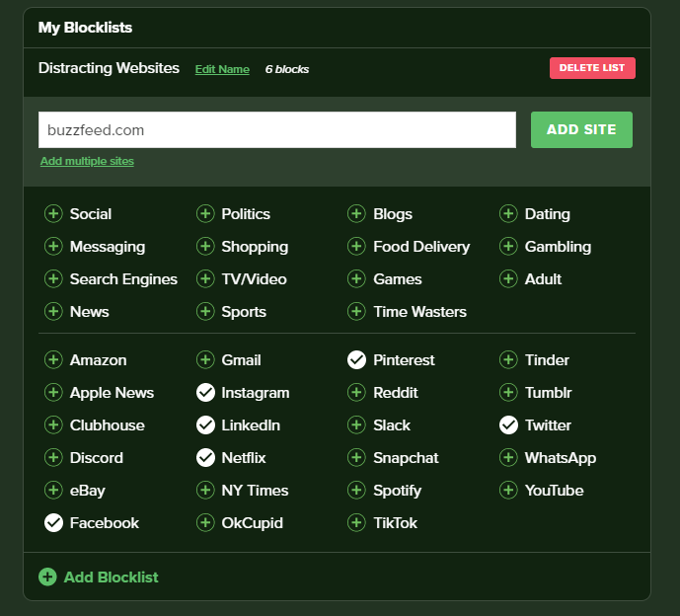This screenshot has height=616, width=680.
Task: Add NY Times to the blocklist
Action: [x=205, y=491]
